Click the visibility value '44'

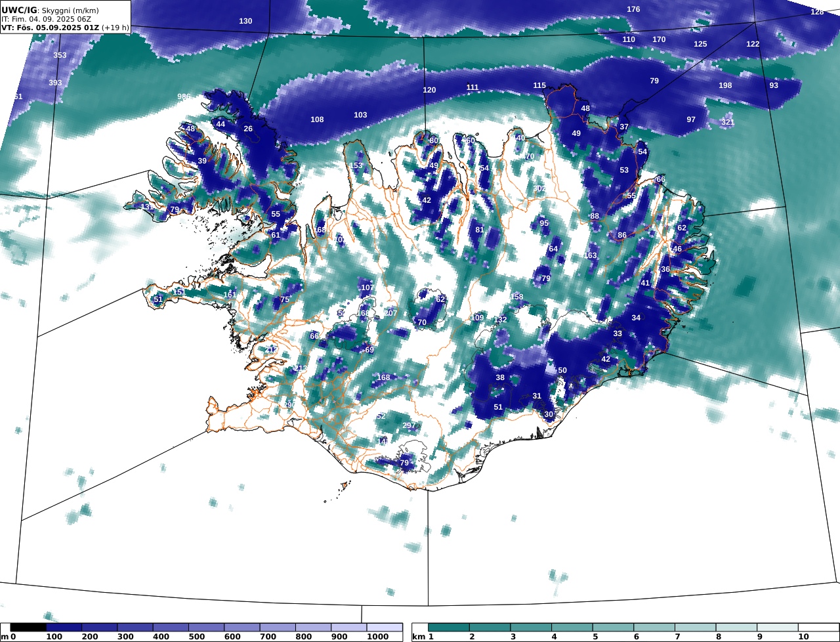click(220, 124)
